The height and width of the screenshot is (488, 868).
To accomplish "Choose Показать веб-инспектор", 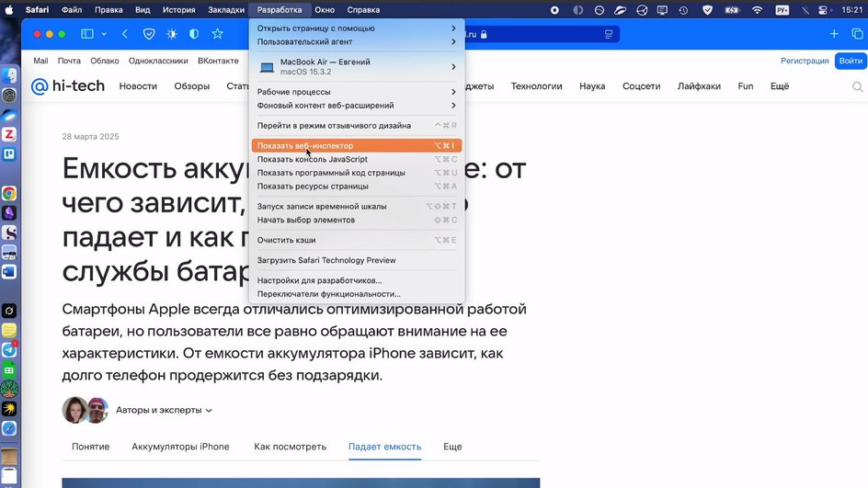I will 357,145.
